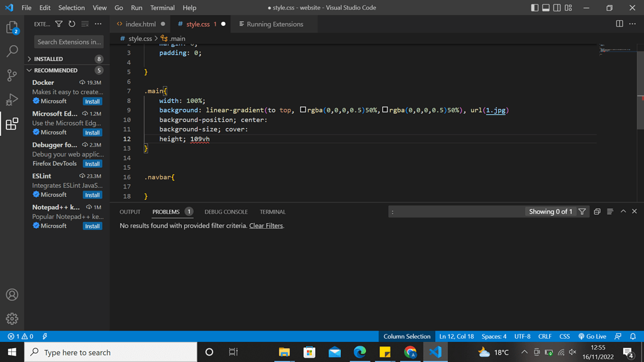Open the Terminal menu

[x=162, y=8]
